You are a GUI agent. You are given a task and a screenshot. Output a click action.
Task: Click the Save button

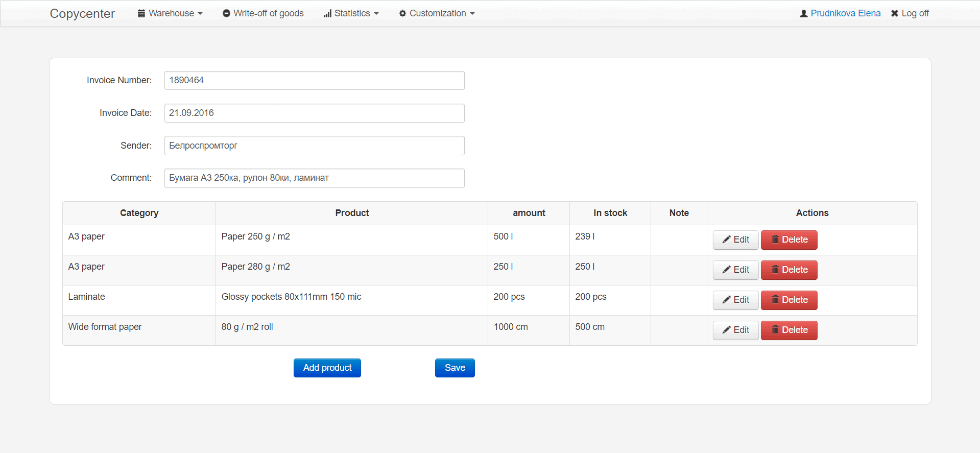pyautogui.click(x=455, y=368)
